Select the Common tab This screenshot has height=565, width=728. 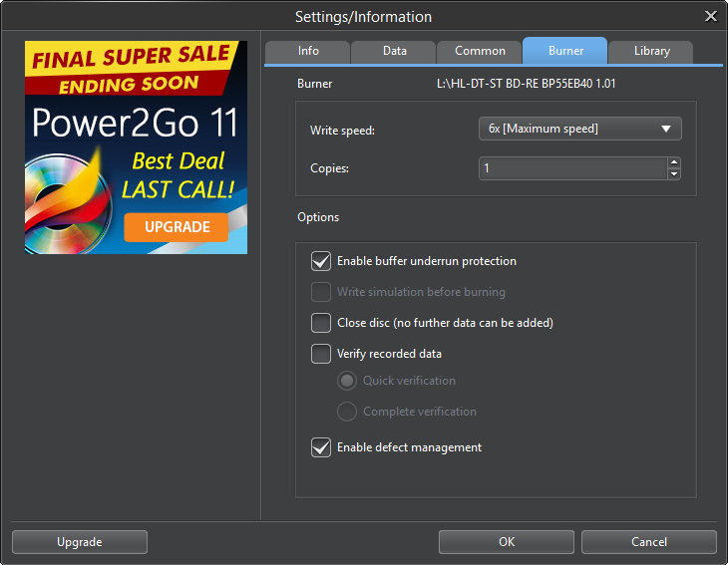[480, 51]
